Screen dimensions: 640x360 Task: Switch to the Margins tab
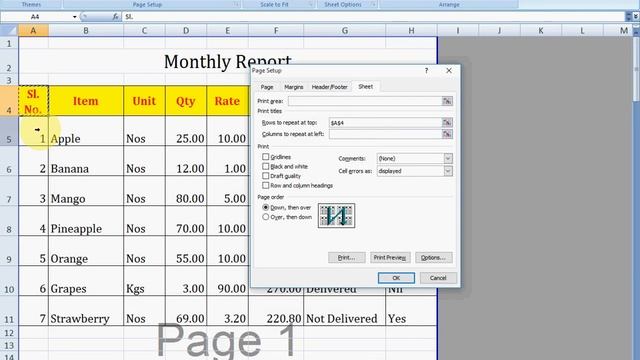coord(293,87)
